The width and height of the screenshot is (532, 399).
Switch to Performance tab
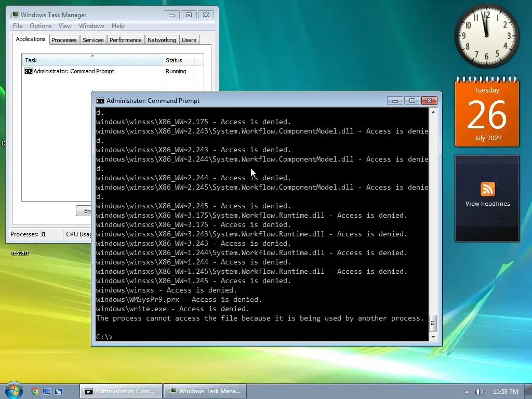click(x=125, y=40)
